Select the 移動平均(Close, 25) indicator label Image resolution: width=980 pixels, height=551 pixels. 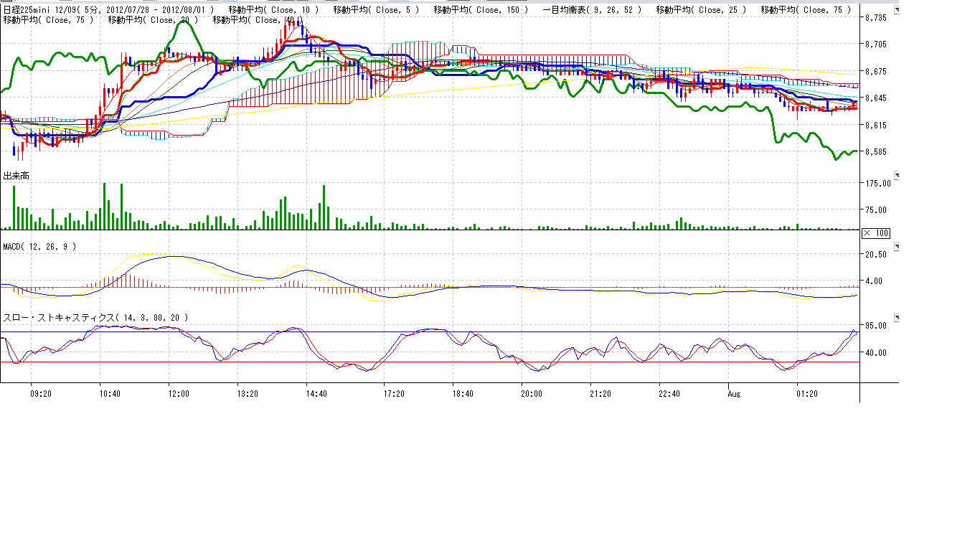701,10
